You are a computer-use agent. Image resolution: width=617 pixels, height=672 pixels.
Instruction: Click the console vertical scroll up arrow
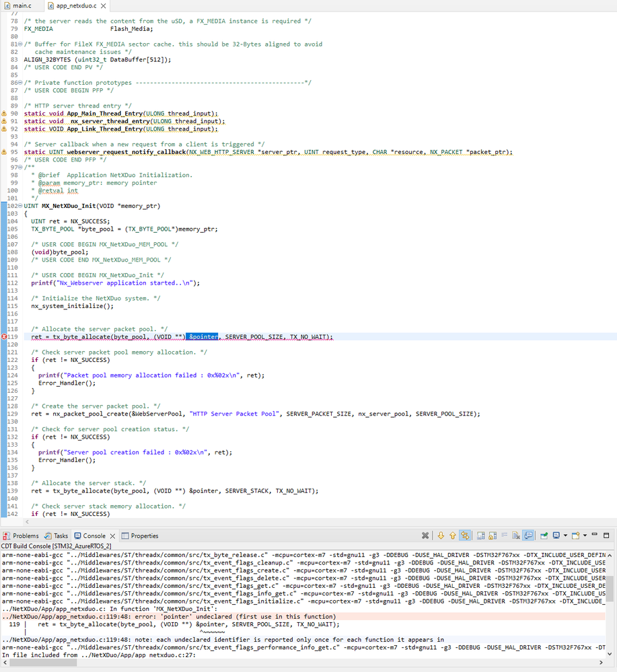click(610, 555)
